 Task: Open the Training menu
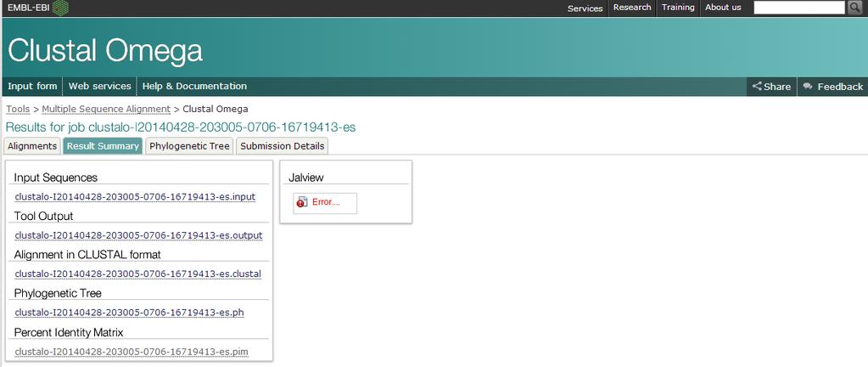(678, 7)
